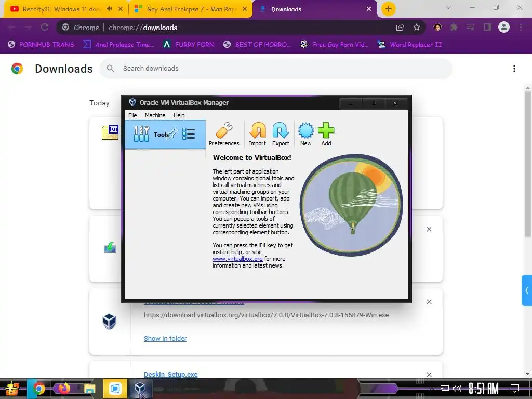
Task: Open the Word Replacer II bookmark
Action: pyautogui.click(x=409, y=45)
